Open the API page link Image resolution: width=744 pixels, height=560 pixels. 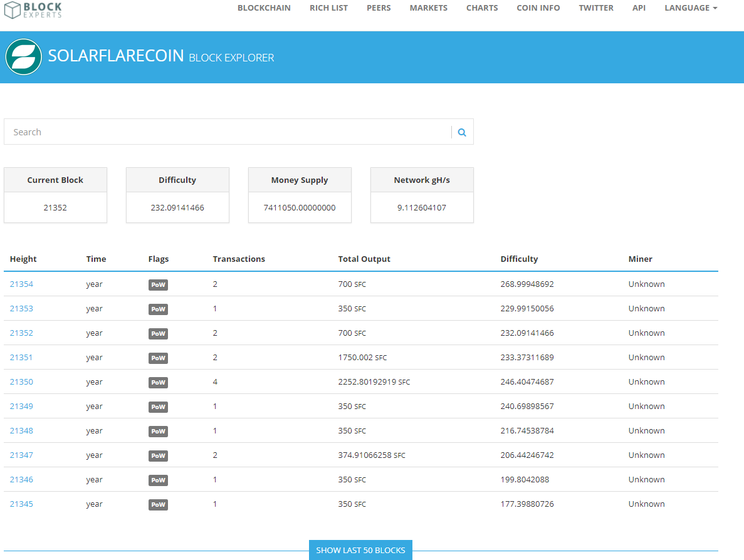639,8
